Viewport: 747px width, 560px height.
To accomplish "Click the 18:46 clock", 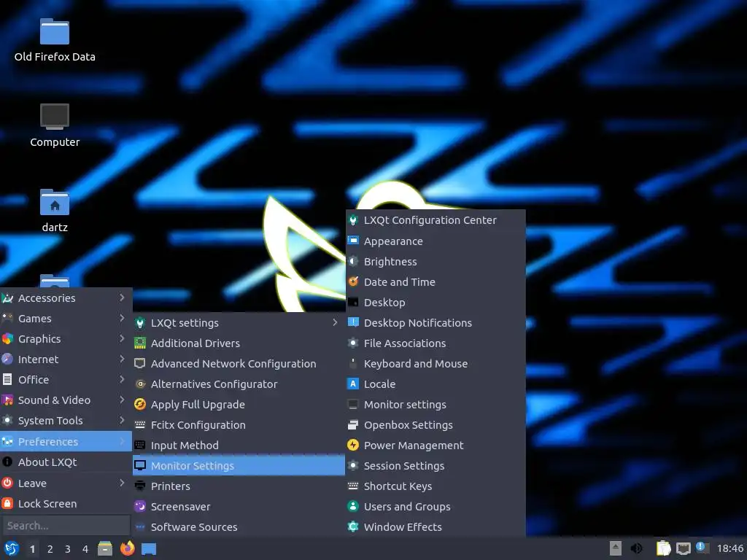I will (729, 548).
